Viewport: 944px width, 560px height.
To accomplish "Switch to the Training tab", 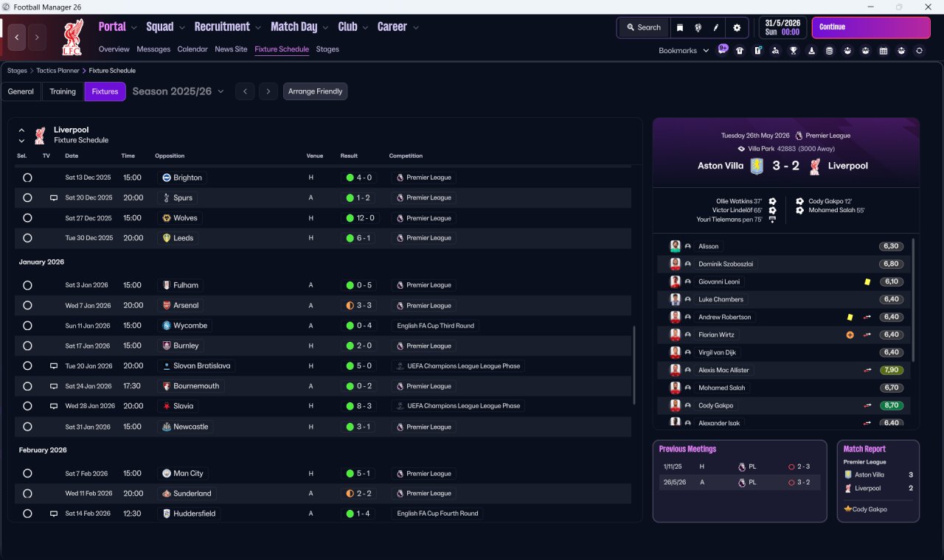I will tap(63, 91).
